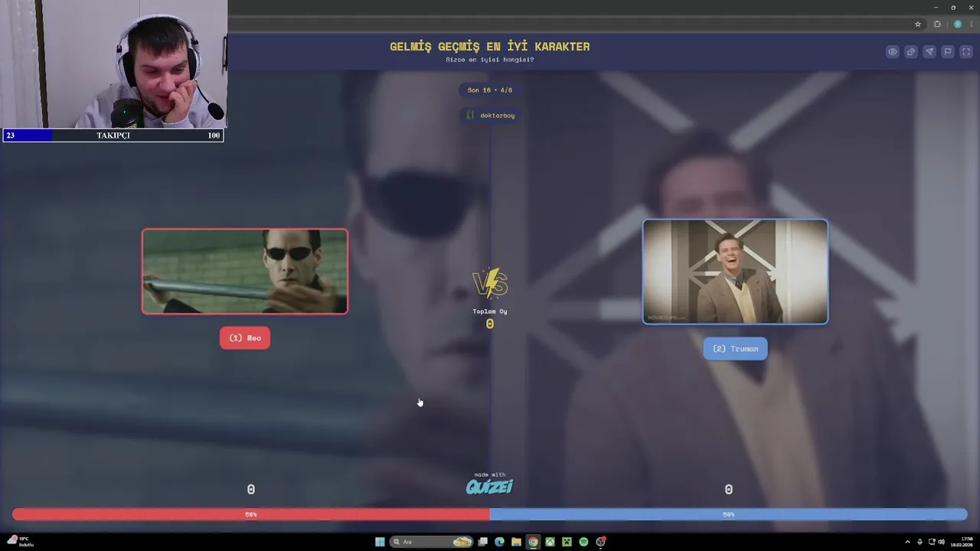This screenshot has height=551, width=980.
Task: Open the Windows Start menu
Action: [x=380, y=542]
